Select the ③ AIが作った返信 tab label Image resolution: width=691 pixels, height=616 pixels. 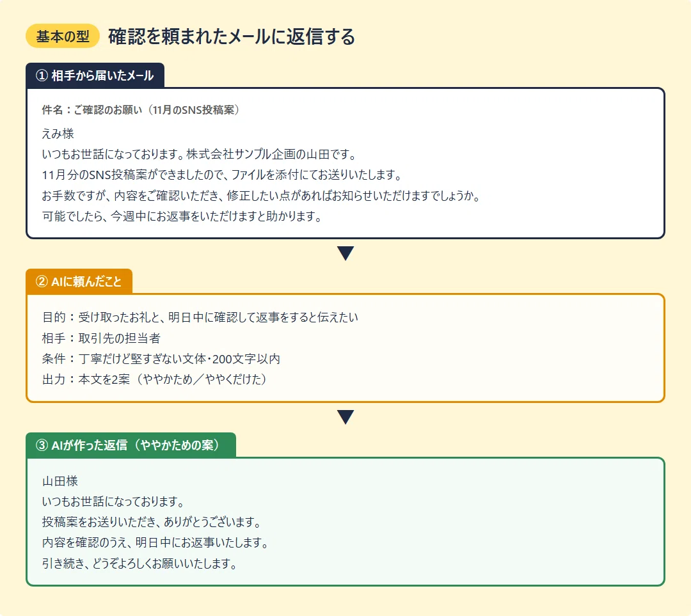[x=131, y=445]
